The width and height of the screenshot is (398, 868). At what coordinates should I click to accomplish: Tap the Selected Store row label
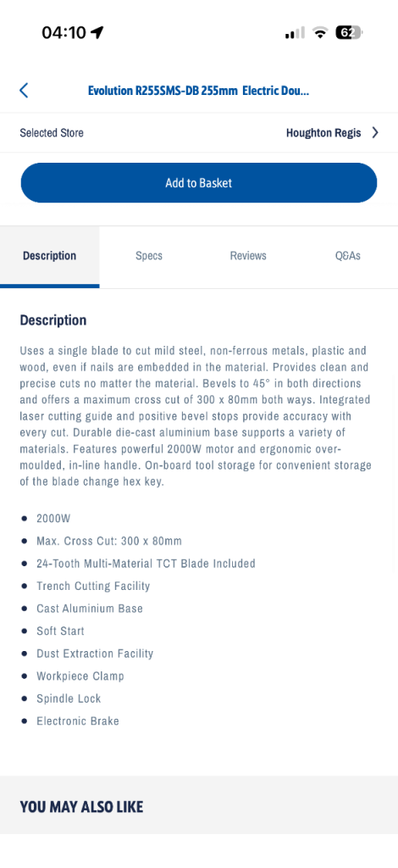click(52, 133)
